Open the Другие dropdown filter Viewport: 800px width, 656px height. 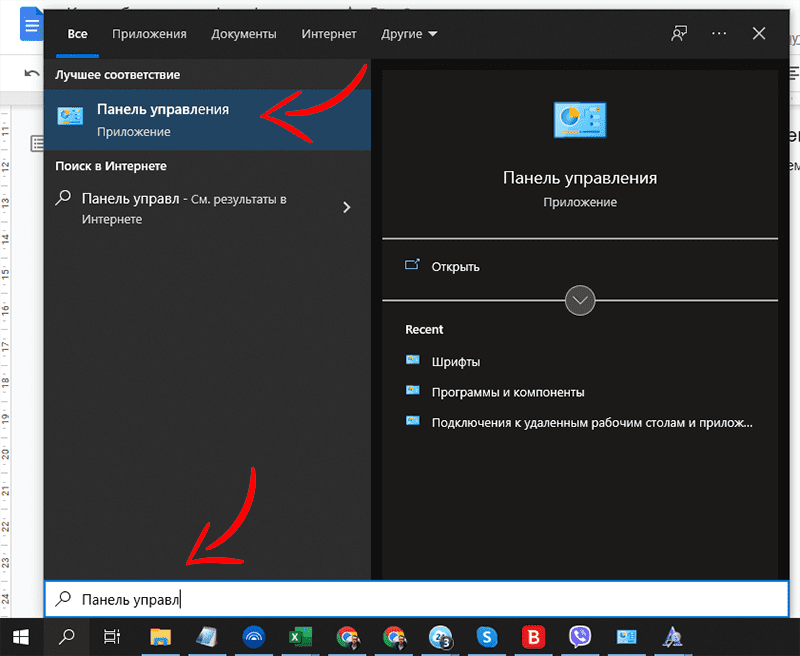point(409,34)
